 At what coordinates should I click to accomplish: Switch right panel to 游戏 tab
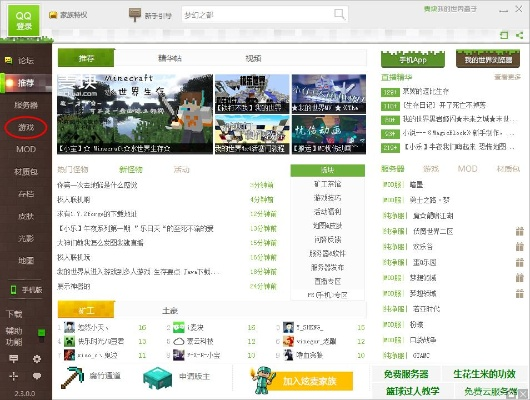pos(431,168)
